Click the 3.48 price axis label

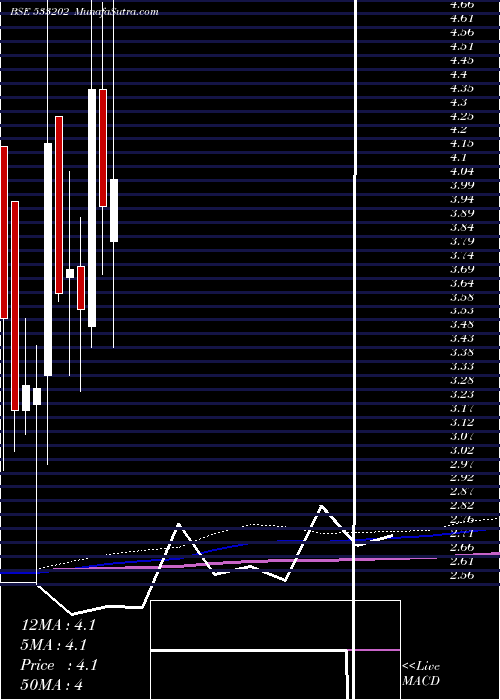[462, 324]
